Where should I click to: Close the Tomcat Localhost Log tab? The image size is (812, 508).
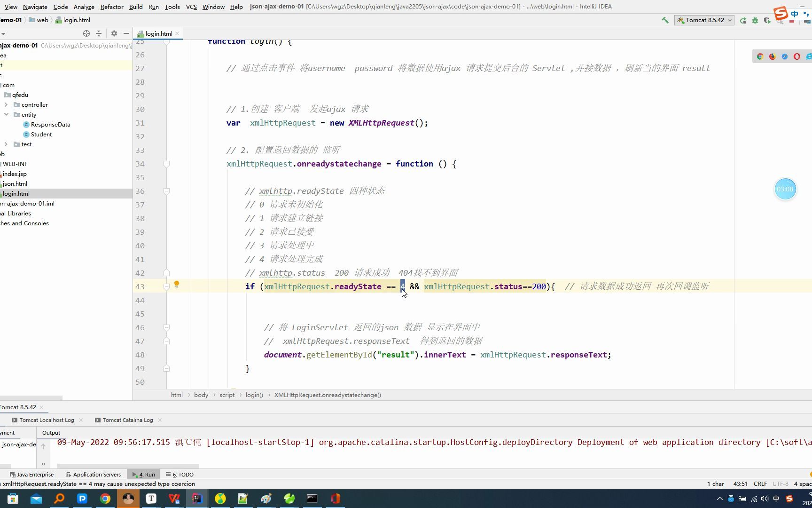pyautogui.click(x=81, y=420)
